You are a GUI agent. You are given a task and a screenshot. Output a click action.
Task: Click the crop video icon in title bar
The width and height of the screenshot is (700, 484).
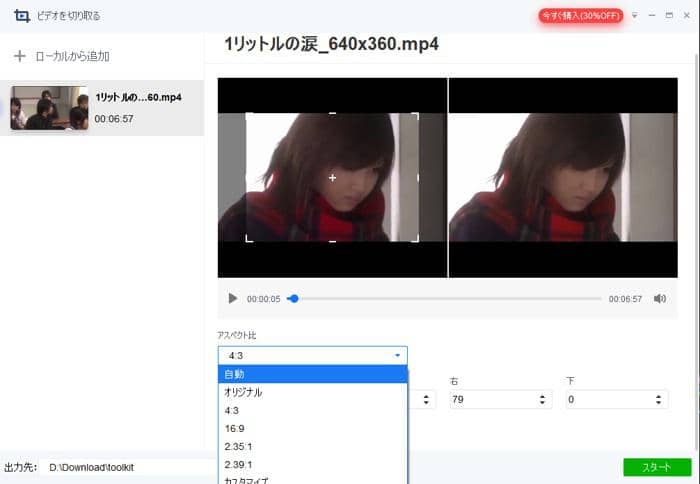coord(22,16)
